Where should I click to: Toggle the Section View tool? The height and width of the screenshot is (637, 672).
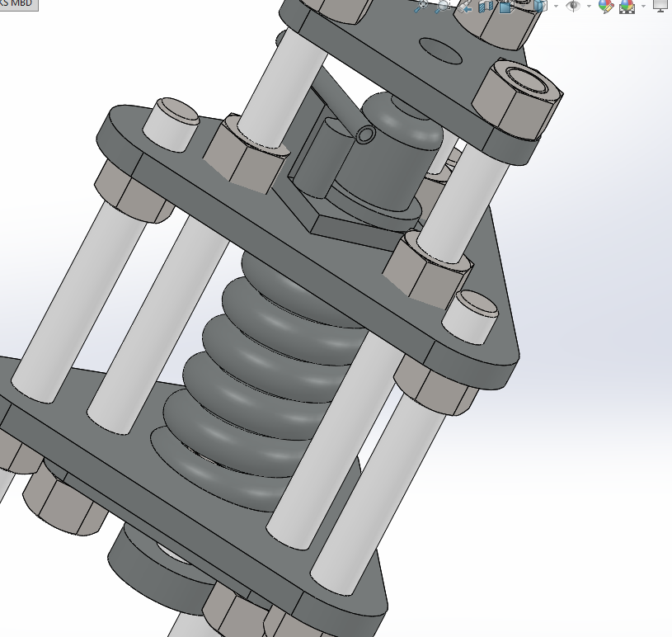tap(486, 6)
